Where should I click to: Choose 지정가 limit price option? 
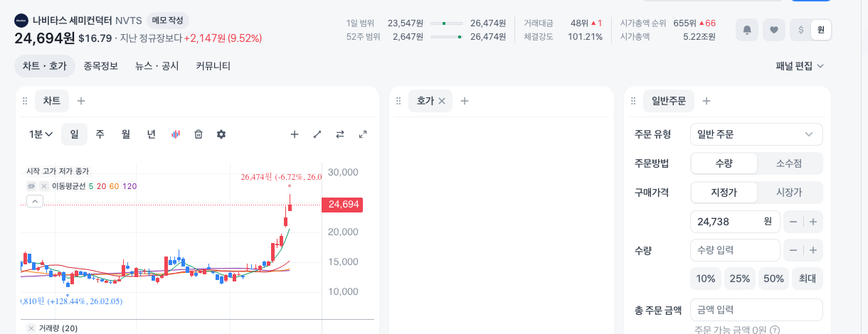point(724,193)
